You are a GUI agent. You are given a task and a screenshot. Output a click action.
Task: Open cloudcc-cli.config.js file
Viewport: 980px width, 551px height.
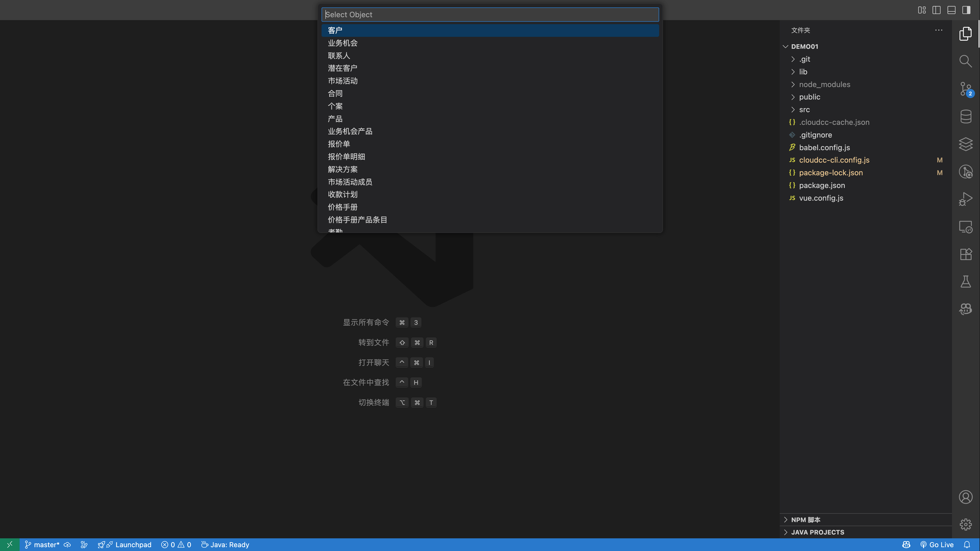(834, 160)
